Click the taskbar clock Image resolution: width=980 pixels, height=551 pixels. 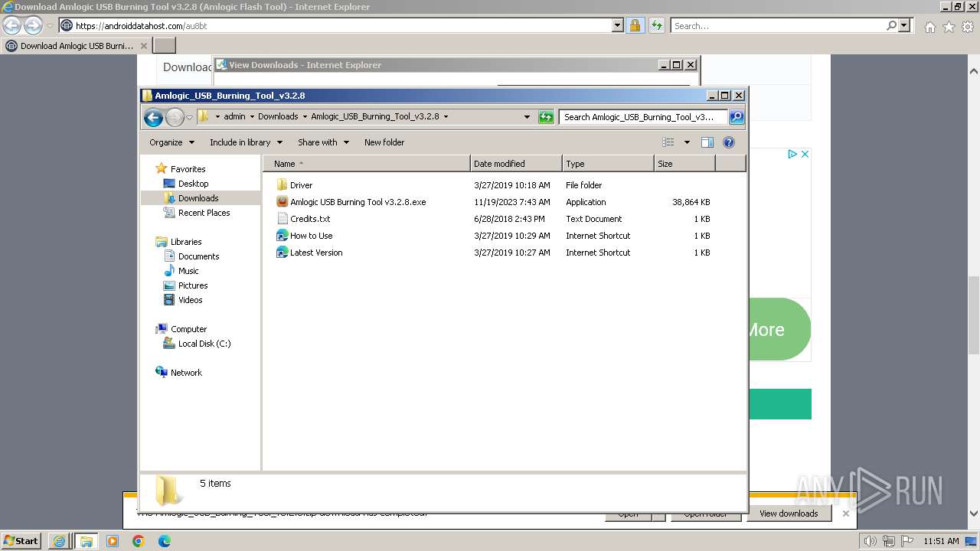click(x=941, y=541)
